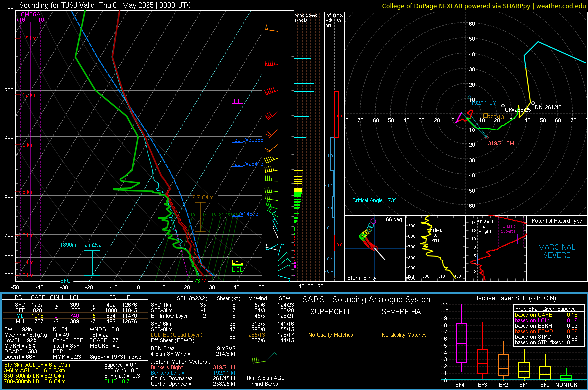Click the Corfidi Downshear = 261/45 kt line
588x390 pixels.
click(193, 378)
